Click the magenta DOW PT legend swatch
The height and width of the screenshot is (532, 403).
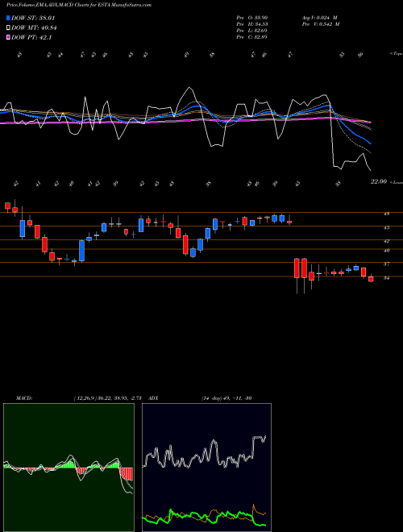(x=9, y=38)
